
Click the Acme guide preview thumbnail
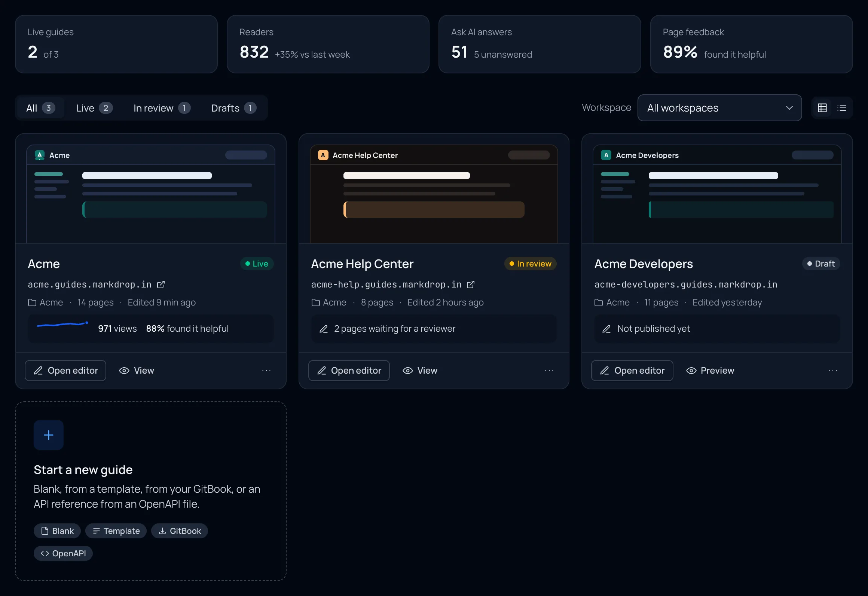(x=151, y=194)
